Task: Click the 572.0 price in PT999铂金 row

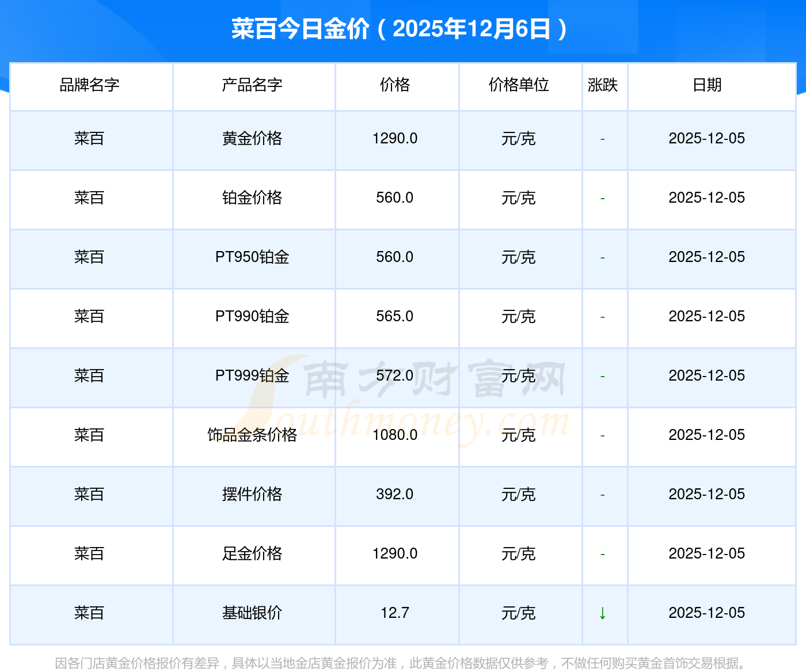Action: (x=395, y=376)
